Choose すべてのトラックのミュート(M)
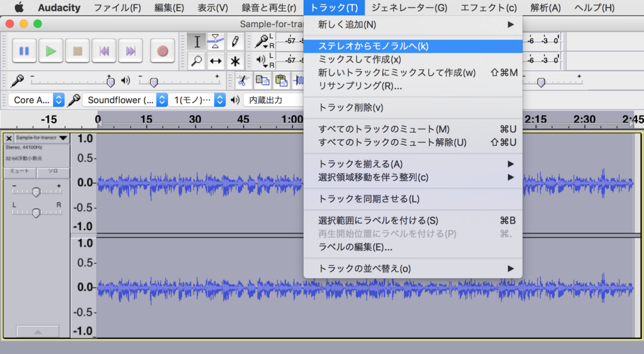644x354 pixels. pyautogui.click(x=413, y=129)
